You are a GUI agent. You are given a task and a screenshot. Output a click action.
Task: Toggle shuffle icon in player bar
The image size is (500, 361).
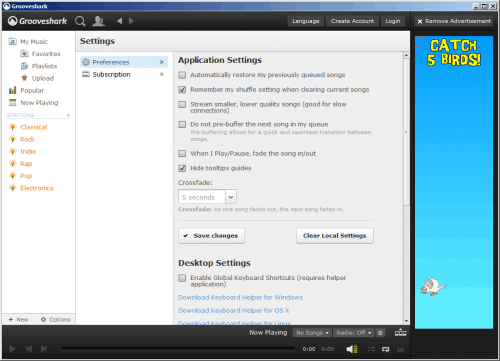coord(371,349)
